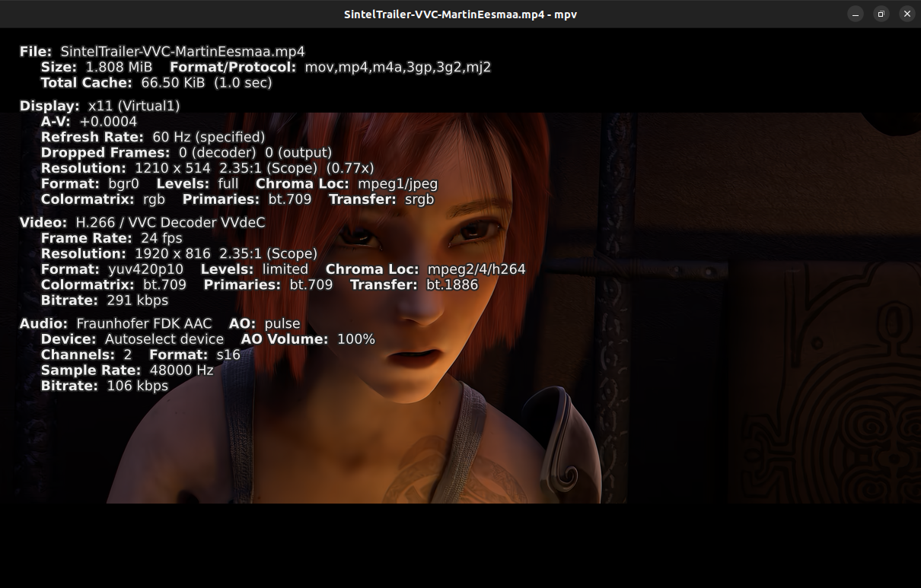Click the Fraunhofer FDK AAC audio label

click(144, 324)
